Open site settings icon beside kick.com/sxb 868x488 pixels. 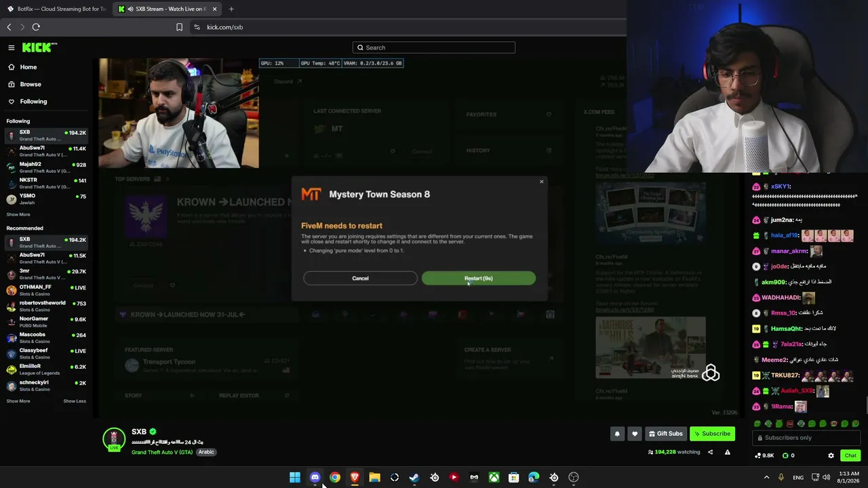pyautogui.click(x=197, y=27)
